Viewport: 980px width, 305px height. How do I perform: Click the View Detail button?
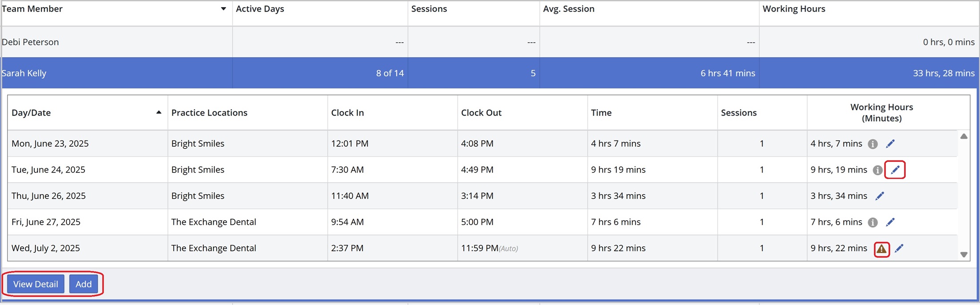(36, 284)
